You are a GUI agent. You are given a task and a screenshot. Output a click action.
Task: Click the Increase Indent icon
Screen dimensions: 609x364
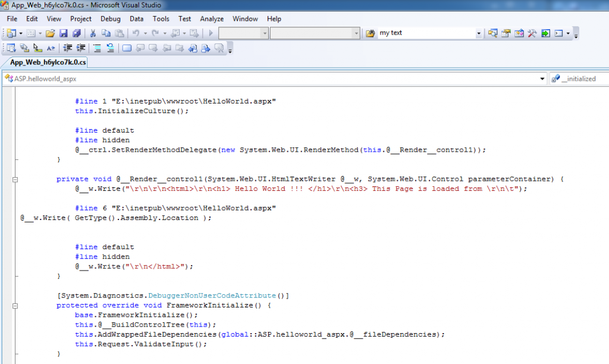pyautogui.click(x=80, y=48)
